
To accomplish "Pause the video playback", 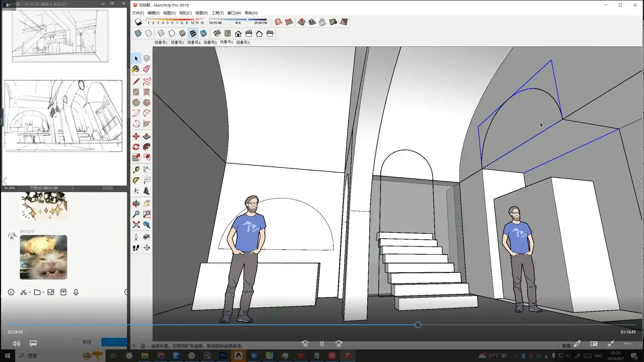I will pos(322,344).
